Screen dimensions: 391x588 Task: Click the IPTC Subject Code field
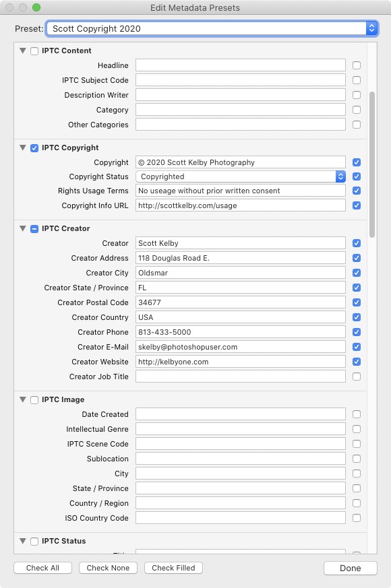[x=241, y=80]
